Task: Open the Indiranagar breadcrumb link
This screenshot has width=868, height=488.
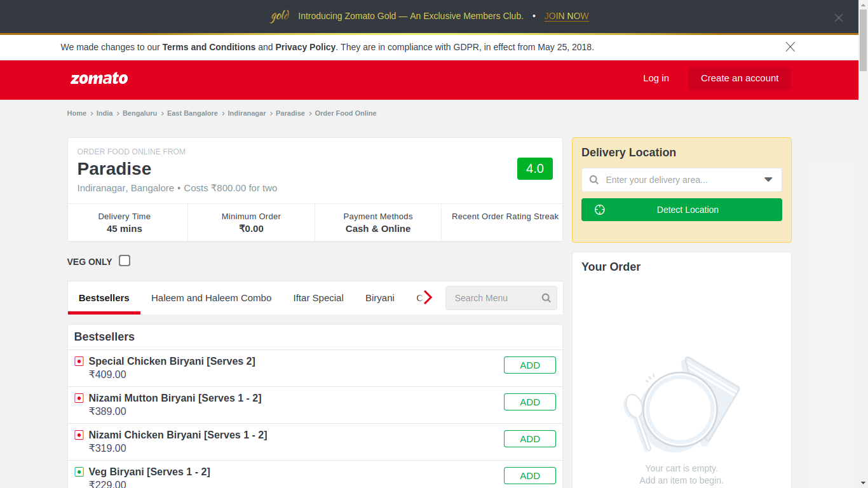Action: [x=247, y=113]
